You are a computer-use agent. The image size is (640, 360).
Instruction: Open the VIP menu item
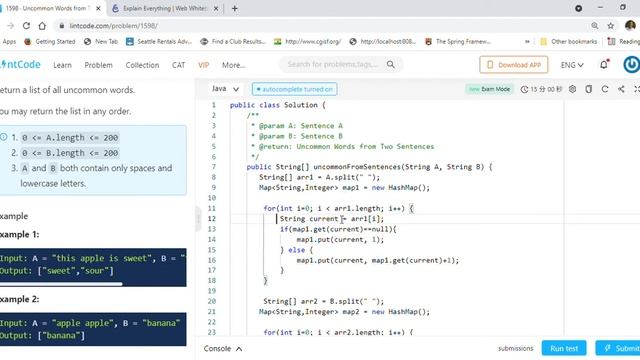[203, 65]
